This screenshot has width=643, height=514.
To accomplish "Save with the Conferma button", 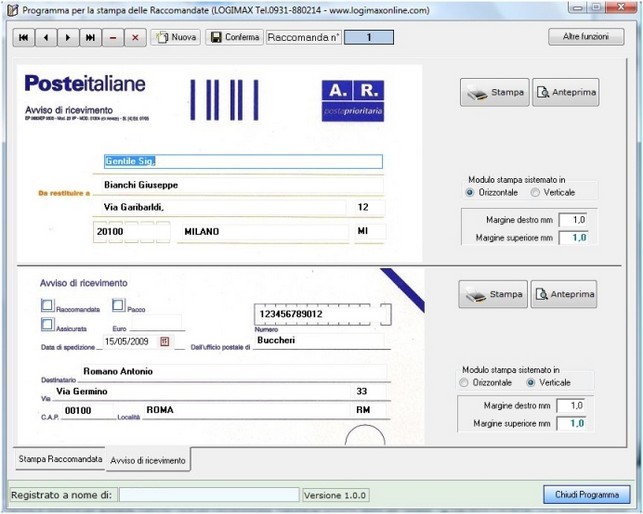I will (234, 37).
